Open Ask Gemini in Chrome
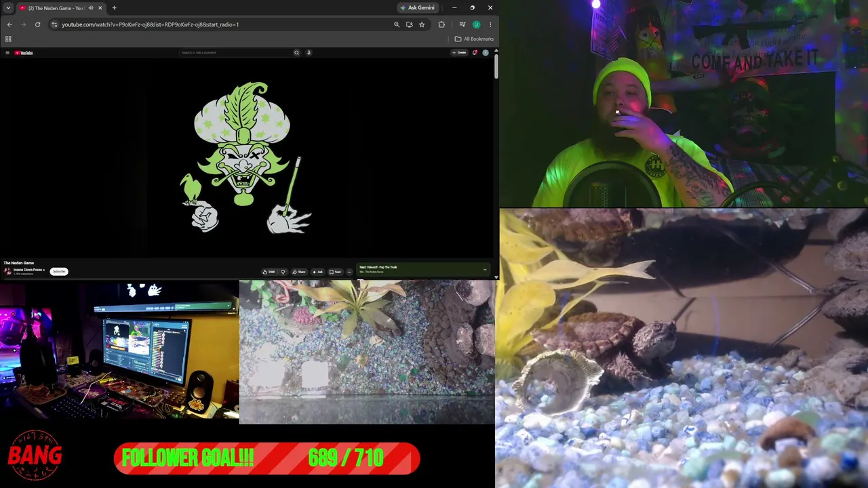Image resolution: width=868 pixels, height=488 pixels. pyautogui.click(x=417, y=8)
